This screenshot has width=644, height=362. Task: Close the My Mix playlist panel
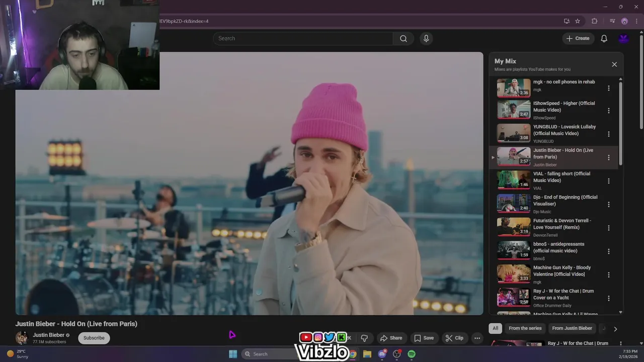pos(614,64)
